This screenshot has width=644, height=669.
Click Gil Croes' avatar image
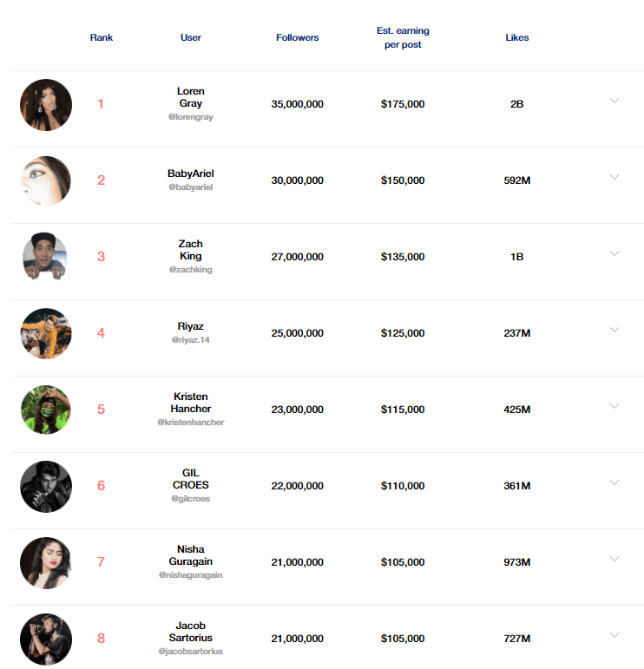[46, 486]
